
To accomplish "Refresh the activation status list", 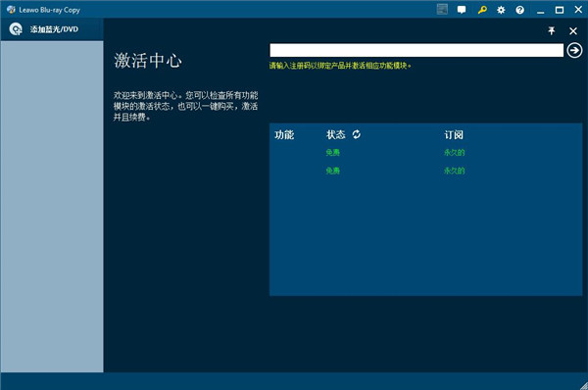I will [357, 134].
